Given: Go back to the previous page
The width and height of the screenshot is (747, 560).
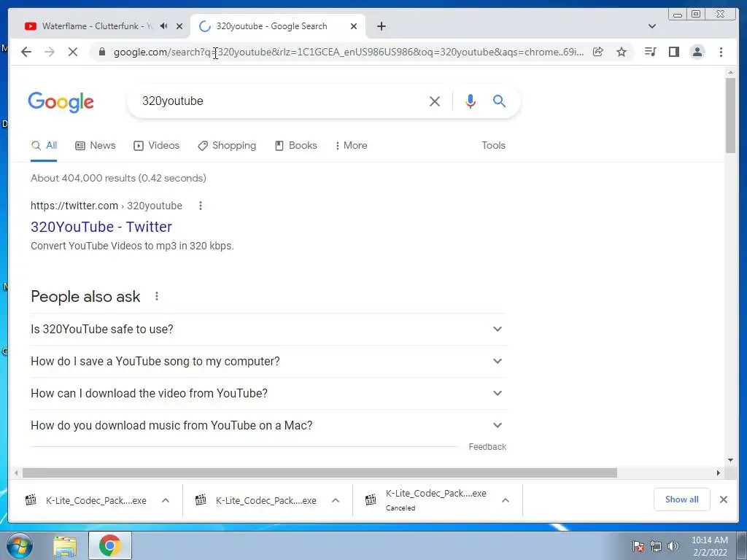Looking at the screenshot, I should point(26,52).
